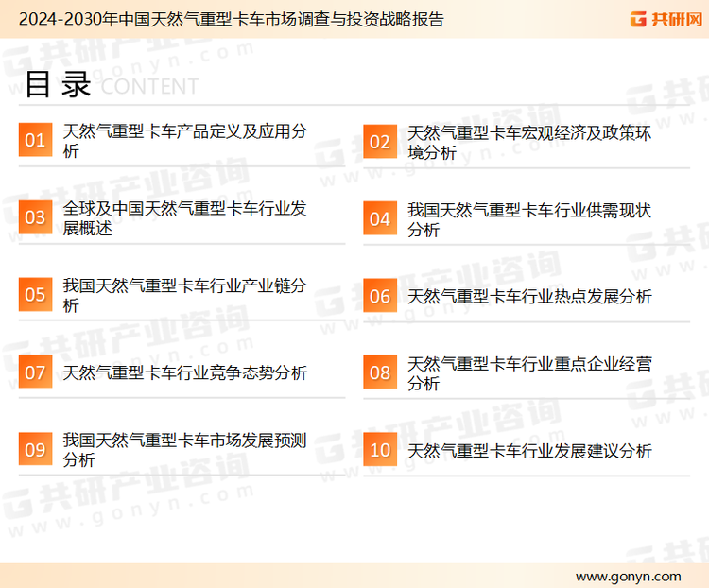Select 全球及中国天然气重型卡车行业发展概述 entry
Viewport: 709px width, 588px height.
click(183, 218)
